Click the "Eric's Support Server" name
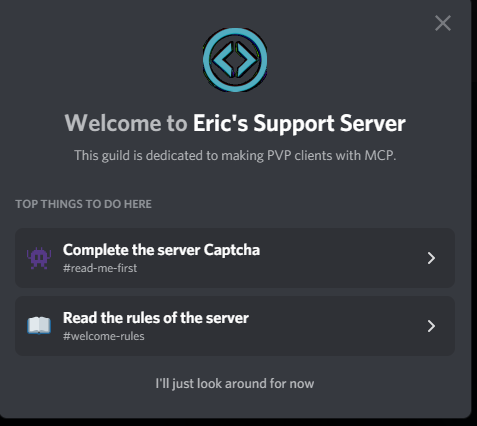 [299, 123]
